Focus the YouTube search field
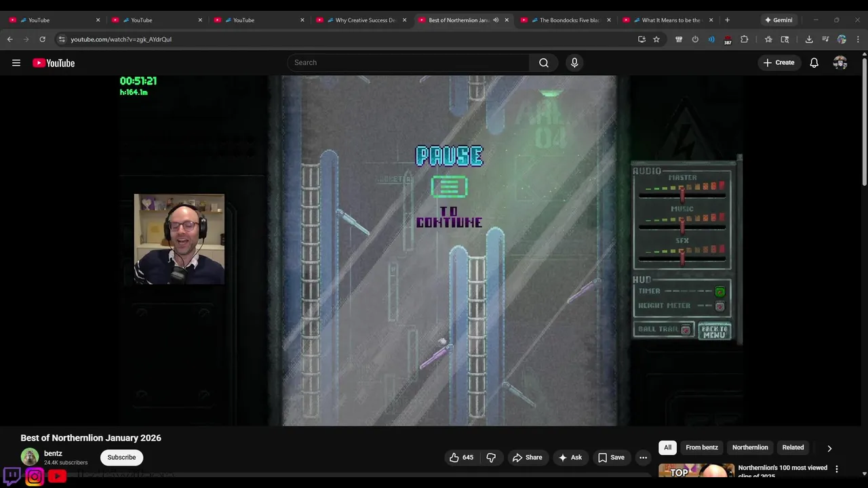 click(409, 63)
